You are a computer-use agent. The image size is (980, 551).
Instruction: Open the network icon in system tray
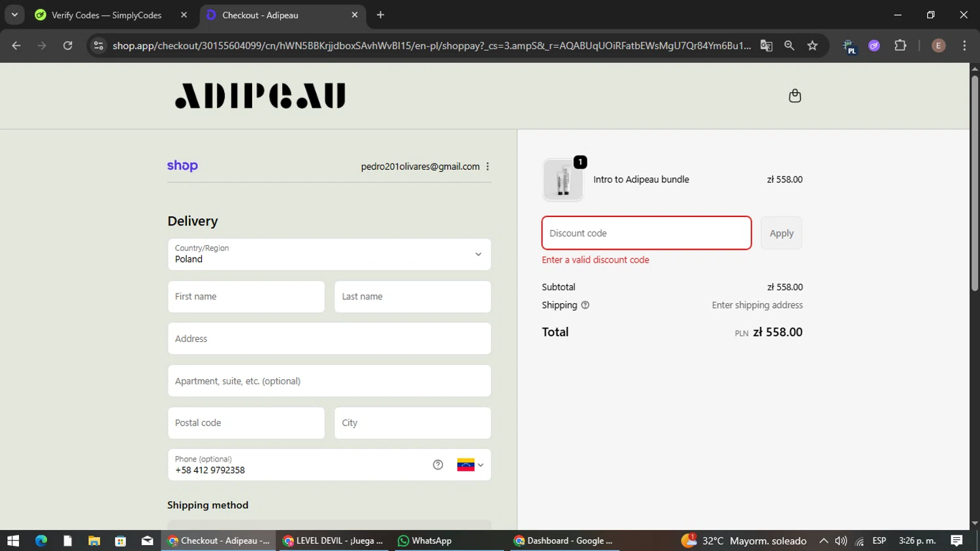(859, 541)
